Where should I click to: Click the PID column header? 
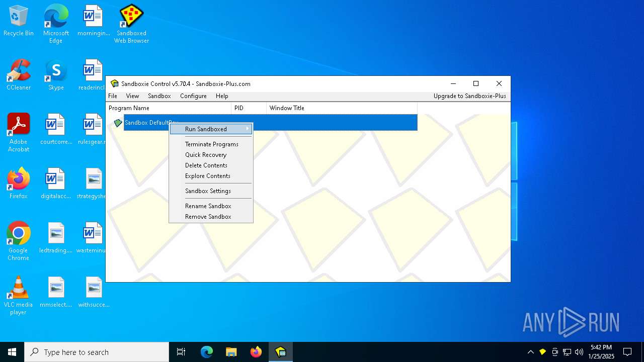click(x=249, y=108)
